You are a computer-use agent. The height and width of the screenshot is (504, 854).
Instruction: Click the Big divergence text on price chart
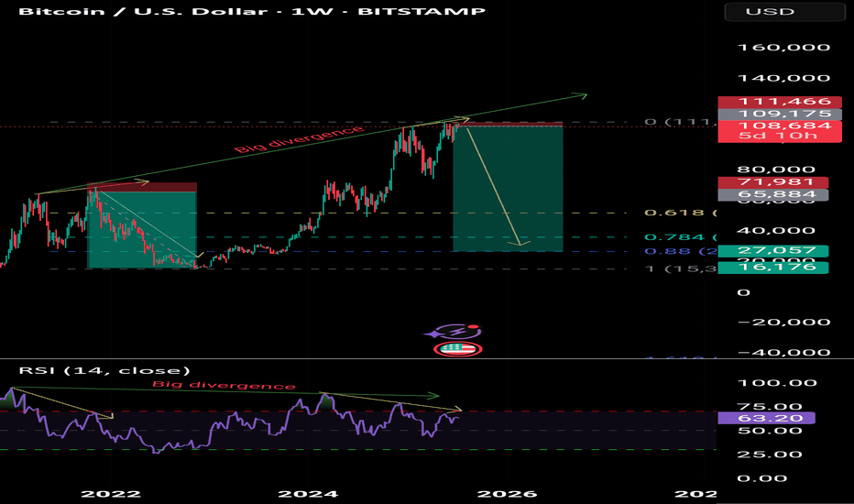click(x=299, y=139)
